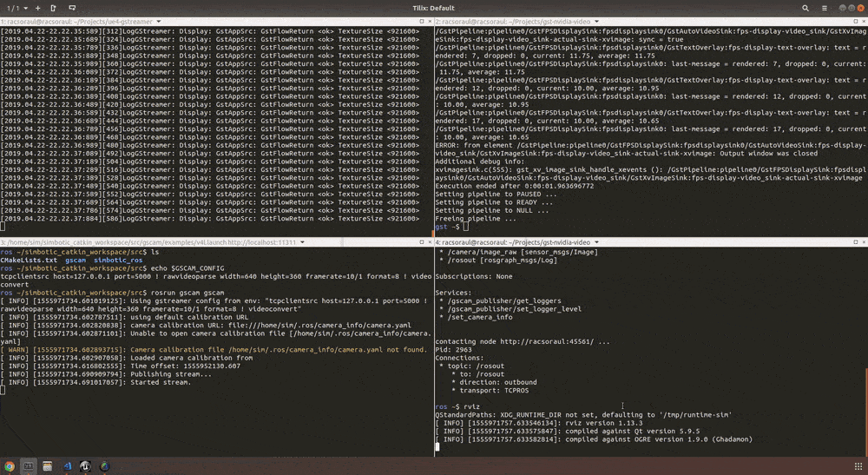Click 'Setting pipeline to PAUSED ...' line

[x=496, y=195]
